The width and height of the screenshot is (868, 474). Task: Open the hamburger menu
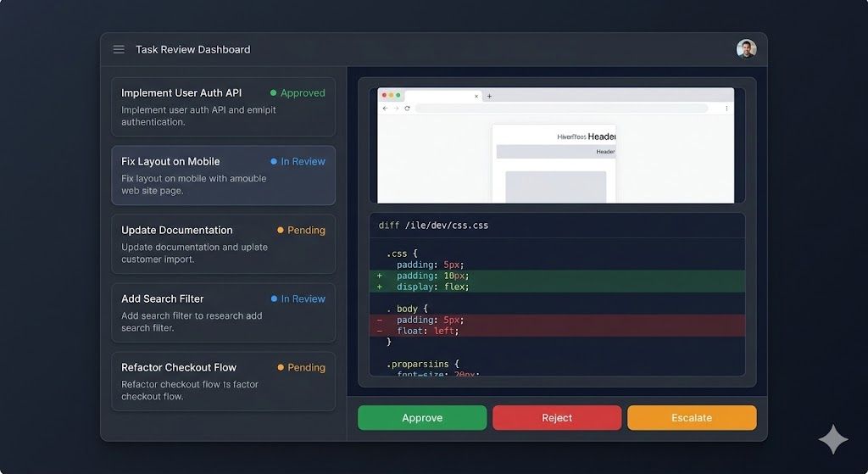tap(119, 50)
